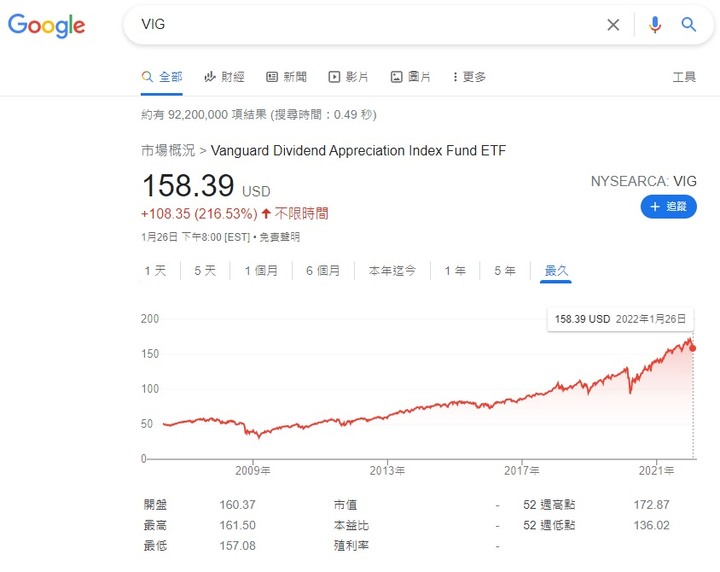Click the 2017年 axis label
Image resolution: width=720 pixels, height=572 pixels.
pos(522,471)
